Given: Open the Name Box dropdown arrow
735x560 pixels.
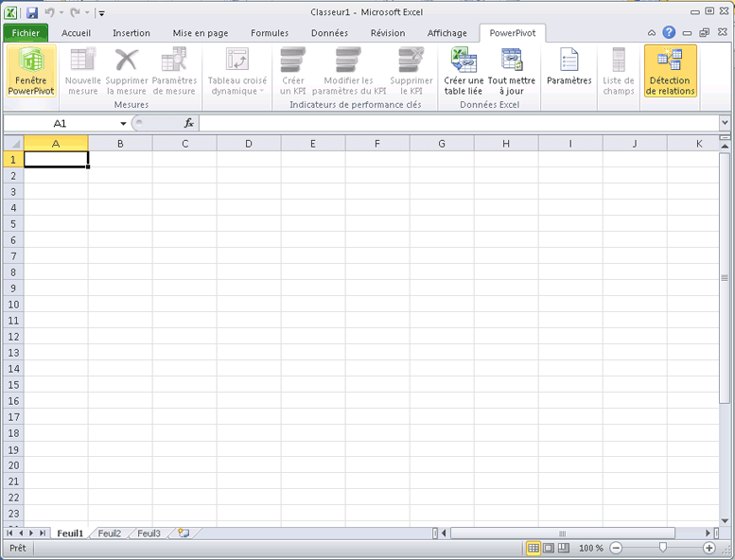Looking at the screenshot, I should [x=123, y=124].
